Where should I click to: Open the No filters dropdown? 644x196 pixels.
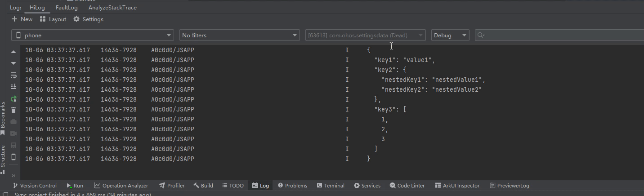click(x=239, y=35)
